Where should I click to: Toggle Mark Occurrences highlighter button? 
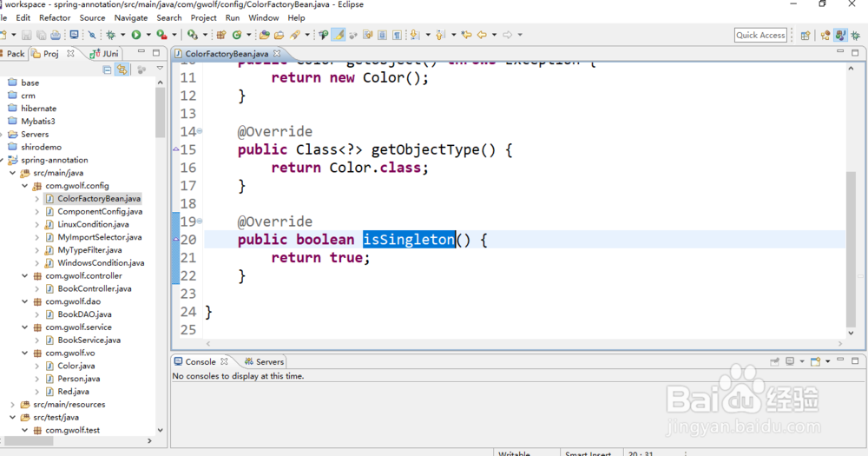(x=339, y=35)
